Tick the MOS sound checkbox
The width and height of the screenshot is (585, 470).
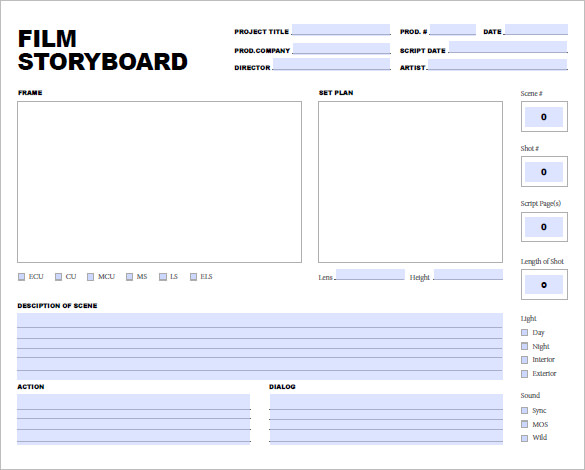pyautogui.click(x=525, y=424)
